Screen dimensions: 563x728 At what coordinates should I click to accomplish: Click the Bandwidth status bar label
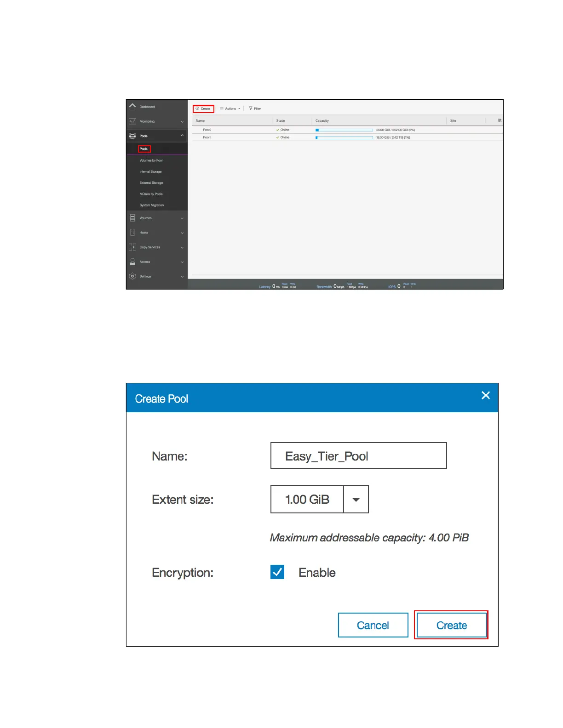(x=324, y=287)
